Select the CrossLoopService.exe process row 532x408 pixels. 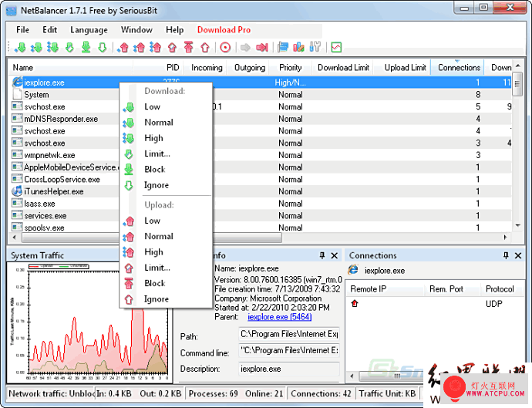tap(260, 179)
